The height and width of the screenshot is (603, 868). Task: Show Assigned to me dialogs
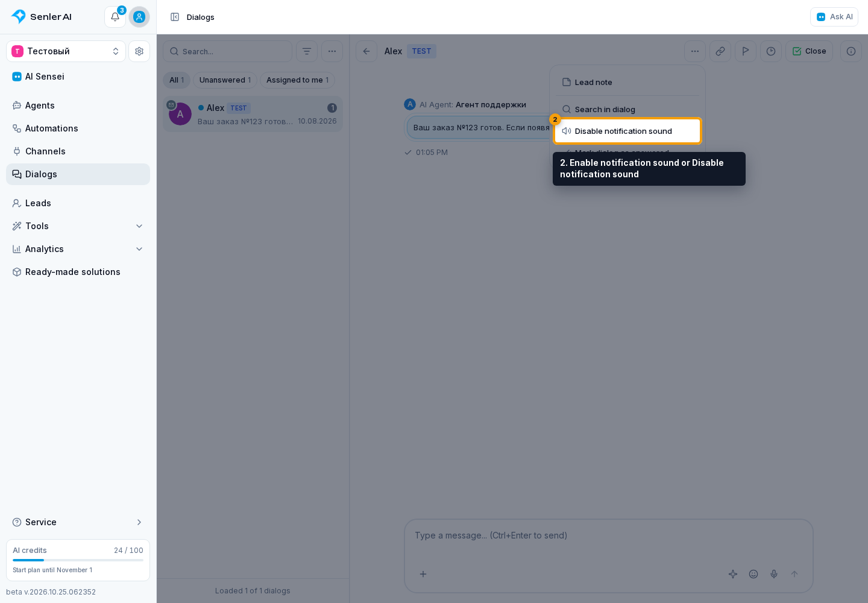point(297,80)
